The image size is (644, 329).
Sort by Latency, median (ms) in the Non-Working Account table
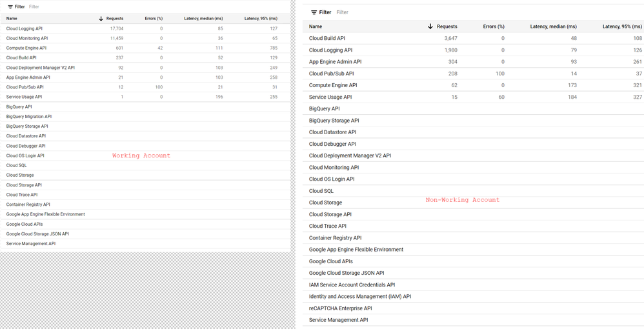[x=552, y=26]
